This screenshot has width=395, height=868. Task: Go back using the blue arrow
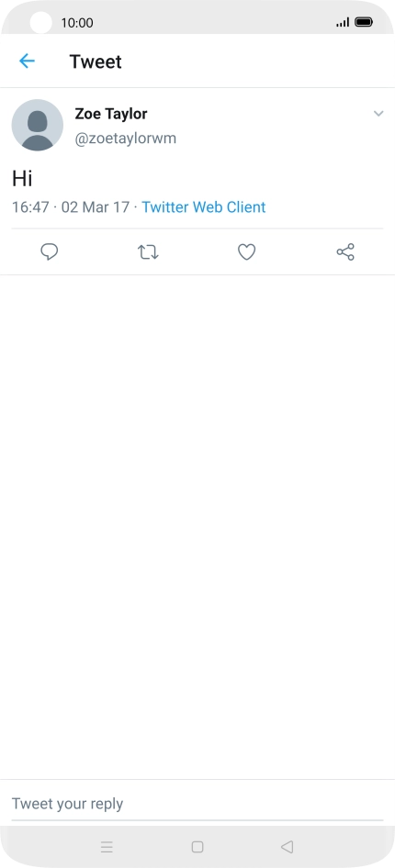(x=27, y=61)
